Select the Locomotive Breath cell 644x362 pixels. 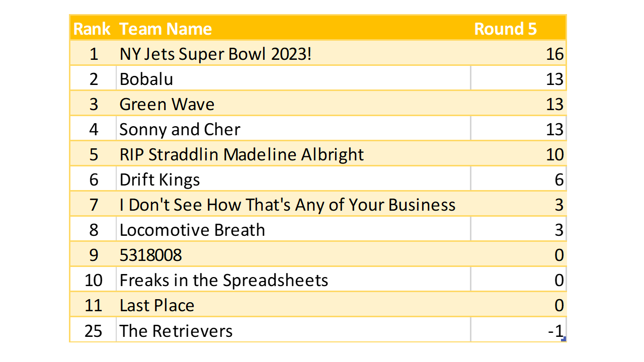click(x=192, y=230)
